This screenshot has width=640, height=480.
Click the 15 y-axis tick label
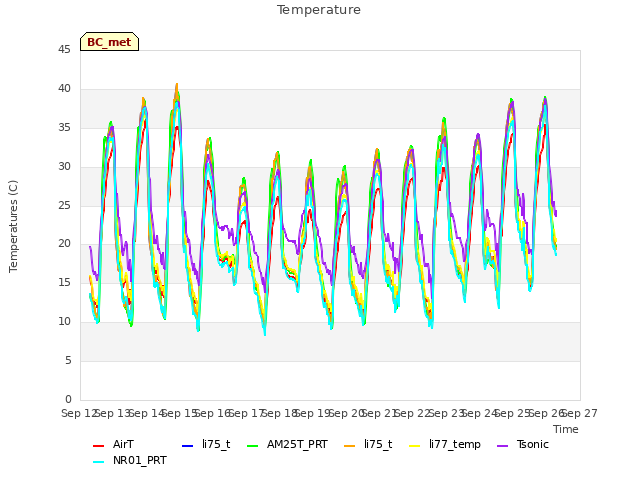coord(64,282)
